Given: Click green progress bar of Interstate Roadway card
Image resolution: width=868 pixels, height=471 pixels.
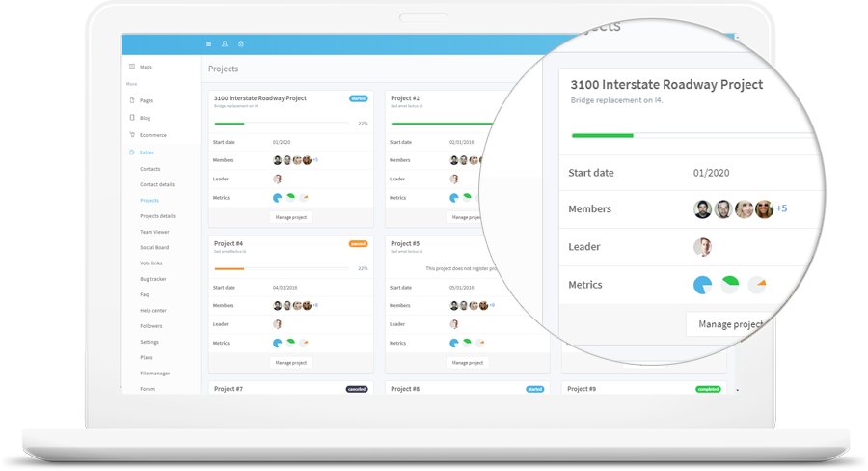Looking at the screenshot, I should (230, 124).
